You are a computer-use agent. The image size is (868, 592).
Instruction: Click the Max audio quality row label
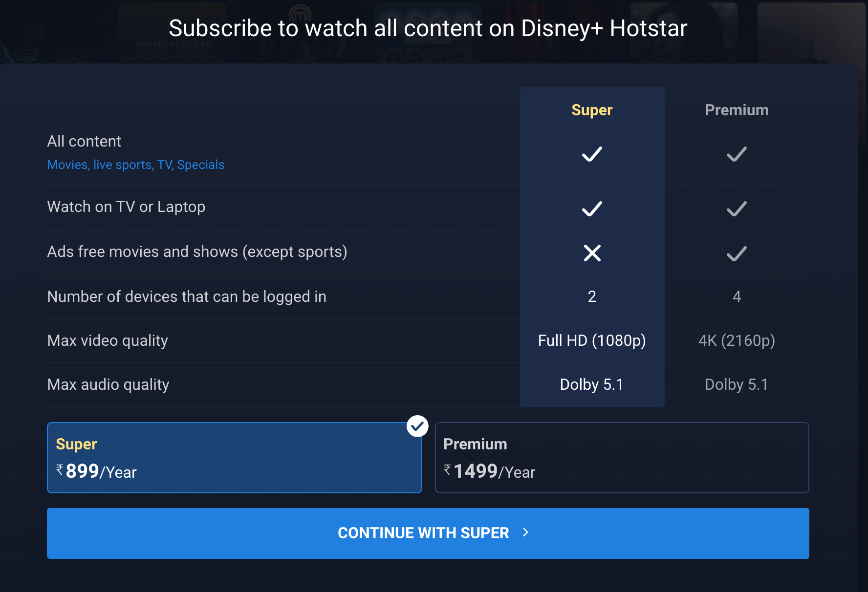click(108, 385)
